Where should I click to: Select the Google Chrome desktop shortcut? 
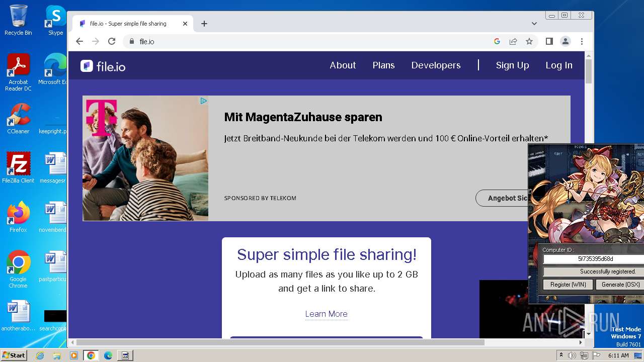pos(18,269)
